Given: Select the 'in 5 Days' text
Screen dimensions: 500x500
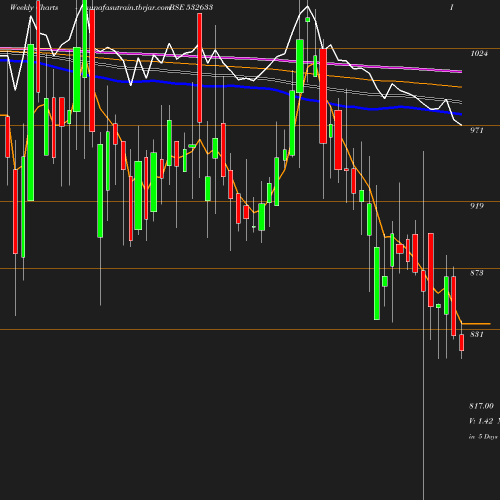Looking at the screenshot, I should click(x=483, y=437).
